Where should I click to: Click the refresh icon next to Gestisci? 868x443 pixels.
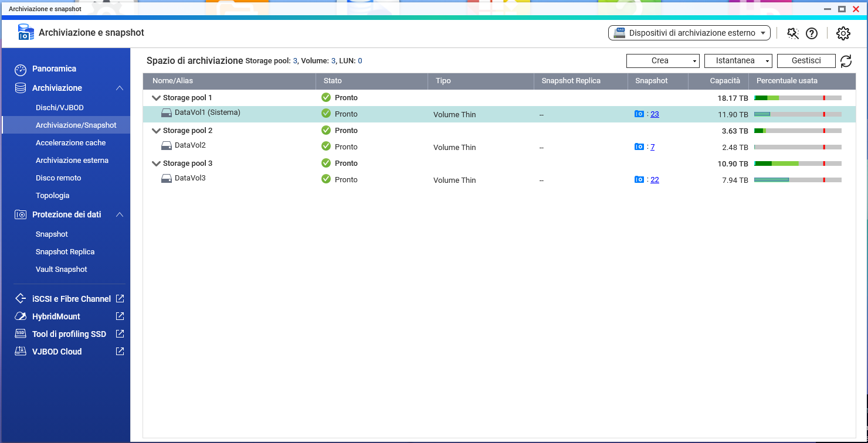[846, 61]
